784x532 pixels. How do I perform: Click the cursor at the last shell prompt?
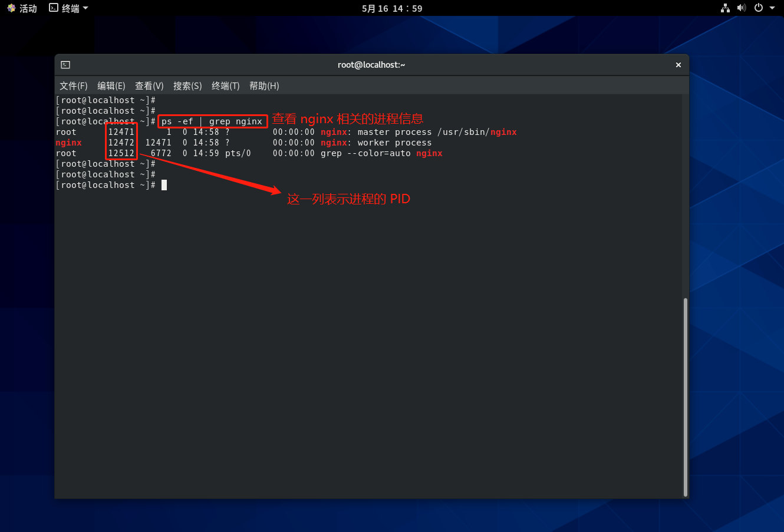click(x=164, y=185)
